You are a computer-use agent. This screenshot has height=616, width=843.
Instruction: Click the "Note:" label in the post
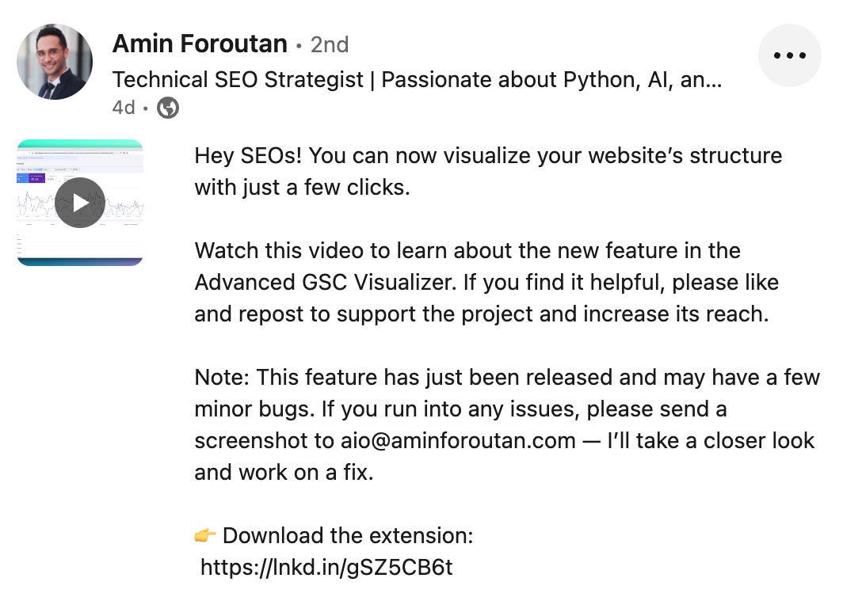point(222,377)
